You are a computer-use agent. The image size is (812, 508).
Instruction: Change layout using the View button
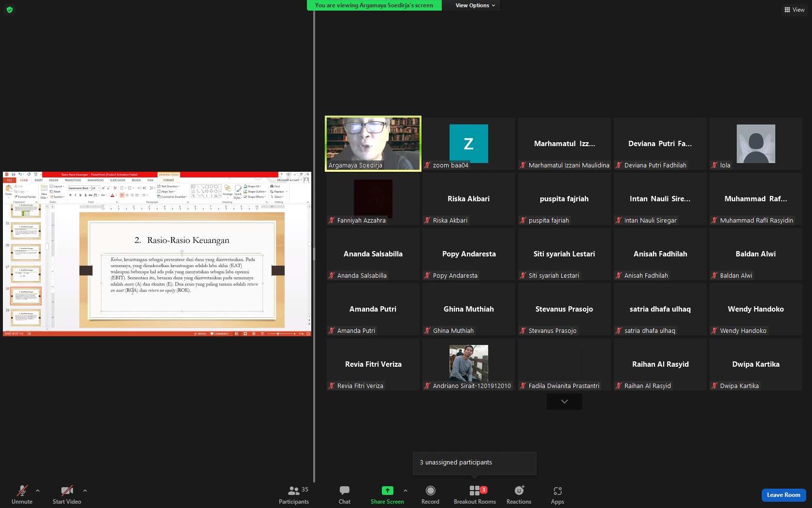[x=795, y=10]
